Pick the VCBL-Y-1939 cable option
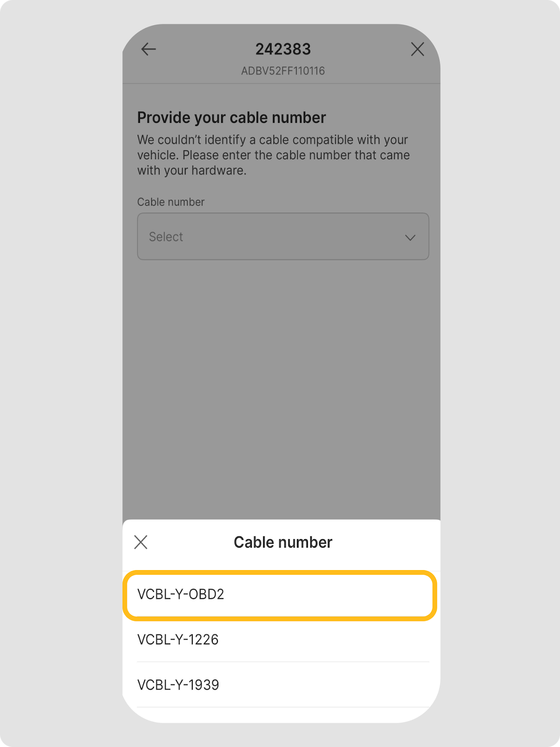 coord(178,685)
